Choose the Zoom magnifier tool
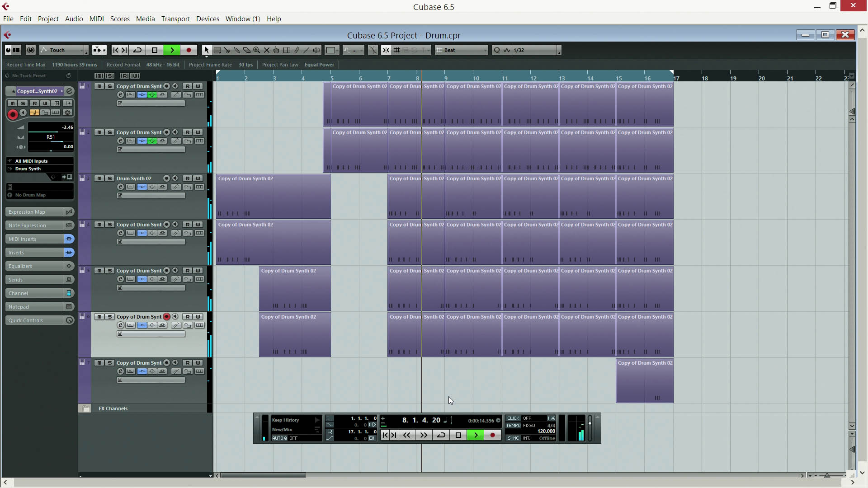This screenshot has height=488, width=868. tap(257, 50)
